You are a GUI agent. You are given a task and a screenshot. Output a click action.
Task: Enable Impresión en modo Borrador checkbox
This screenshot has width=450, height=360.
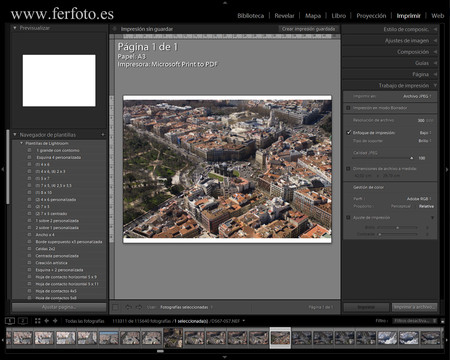click(348, 108)
